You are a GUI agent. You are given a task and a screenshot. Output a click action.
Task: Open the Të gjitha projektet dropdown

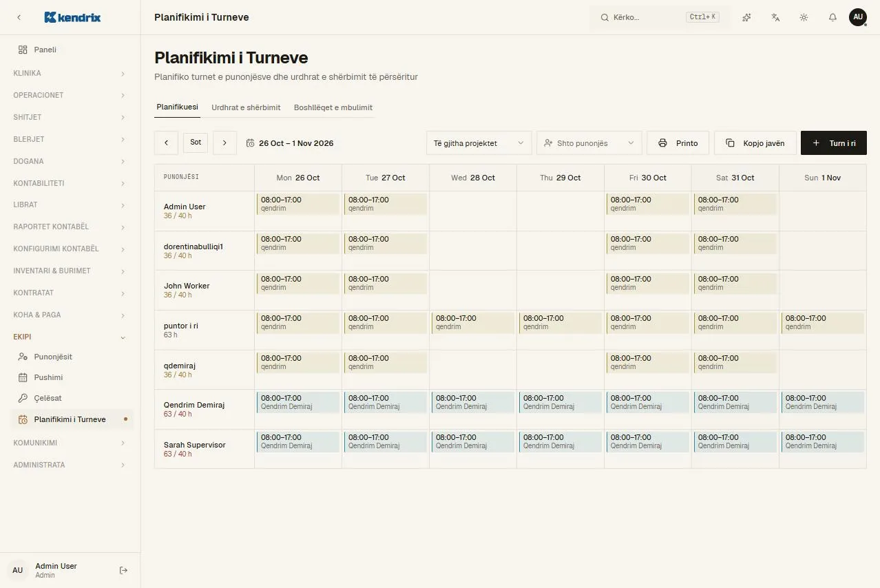coord(479,143)
